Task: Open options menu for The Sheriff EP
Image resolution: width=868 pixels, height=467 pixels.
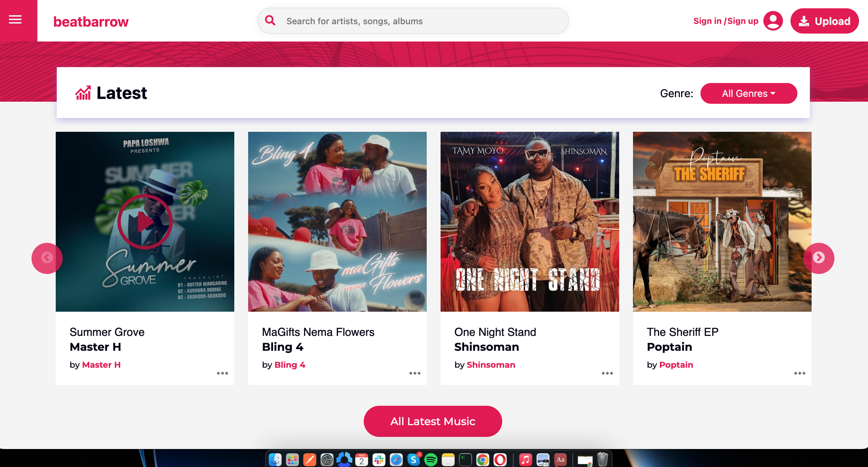Action: (x=799, y=373)
